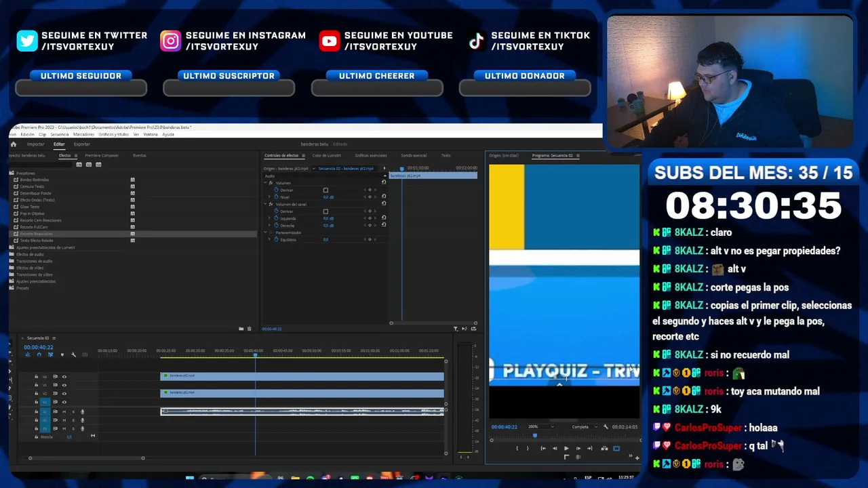Click the export icon below Controles de efectos
This screenshot has height=488, width=868.
[473, 329]
